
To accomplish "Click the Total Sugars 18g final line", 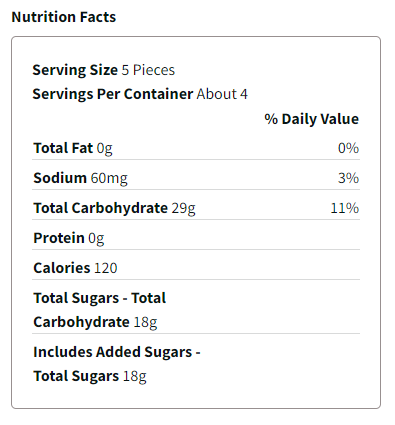I will tap(90, 376).
